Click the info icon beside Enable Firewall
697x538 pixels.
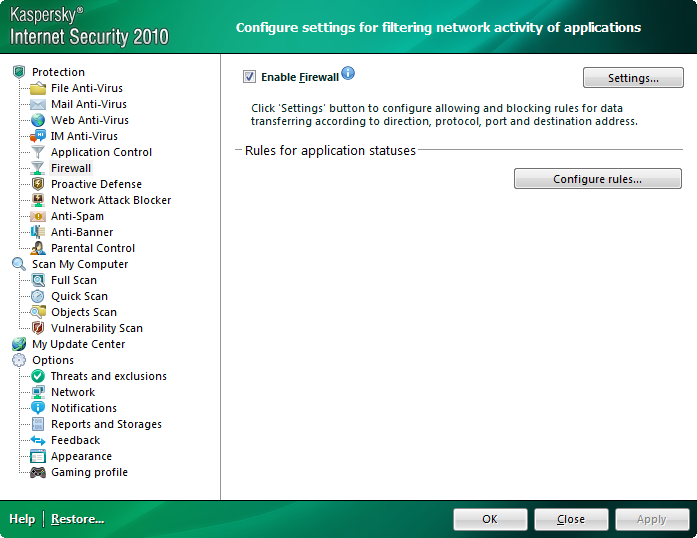click(348, 73)
